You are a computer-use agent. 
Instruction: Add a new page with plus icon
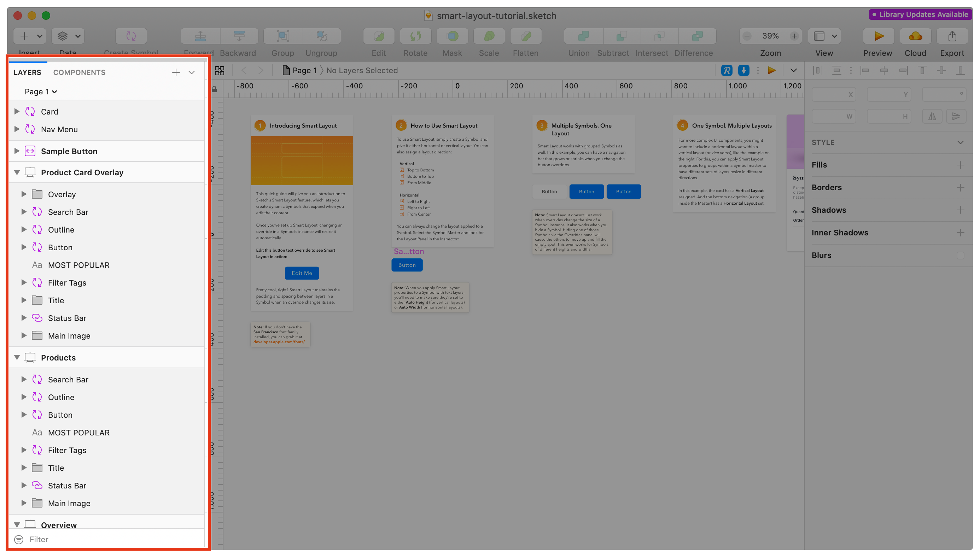coord(176,72)
